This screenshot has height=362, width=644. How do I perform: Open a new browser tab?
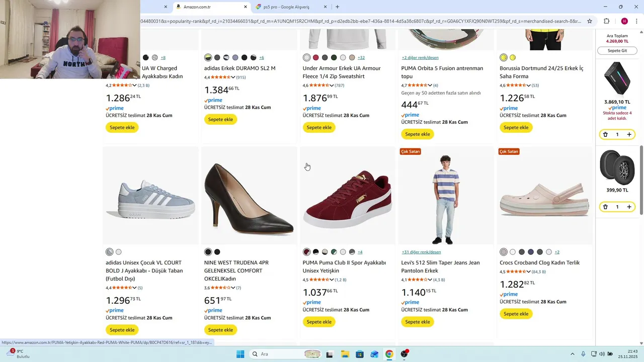pos(337,7)
